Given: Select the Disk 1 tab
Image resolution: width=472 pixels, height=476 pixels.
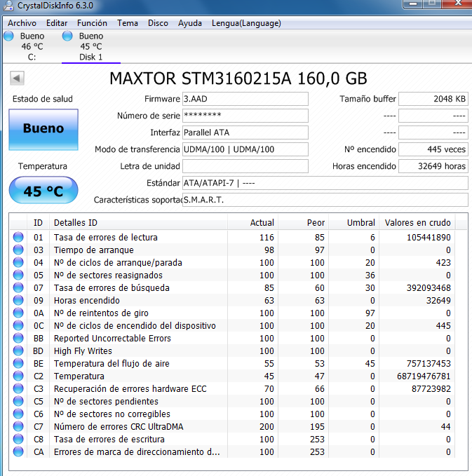Looking at the screenshot, I should point(90,46).
